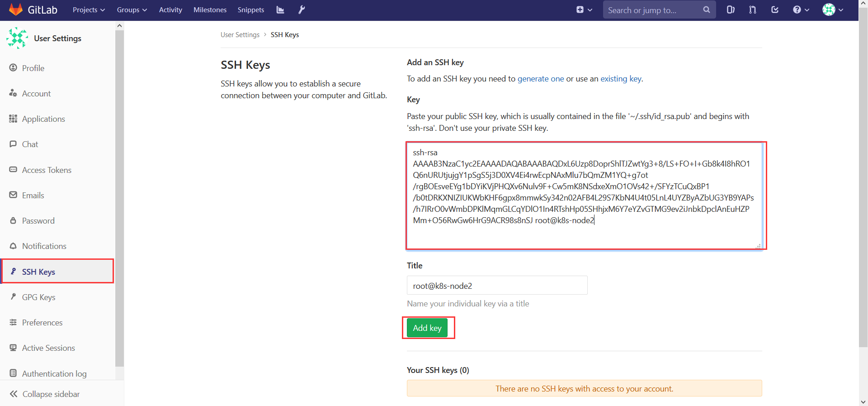Click the help question mark icon
This screenshot has height=406, width=868.
[797, 10]
